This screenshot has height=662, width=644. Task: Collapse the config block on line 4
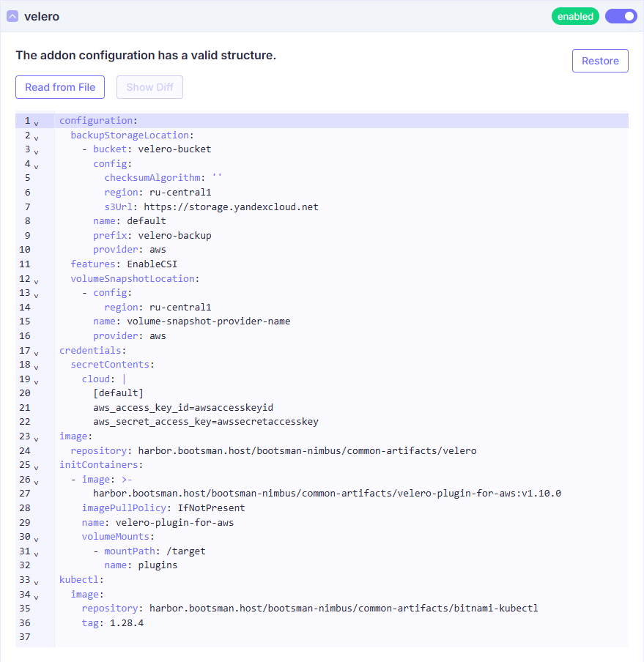tap(36, 165)
